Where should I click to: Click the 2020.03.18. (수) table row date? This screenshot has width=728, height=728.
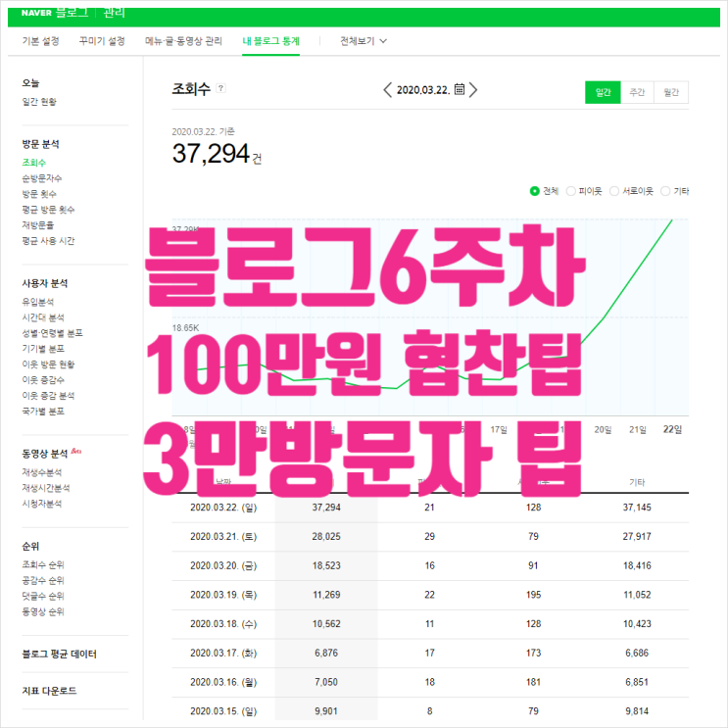(x=223, y=624)
